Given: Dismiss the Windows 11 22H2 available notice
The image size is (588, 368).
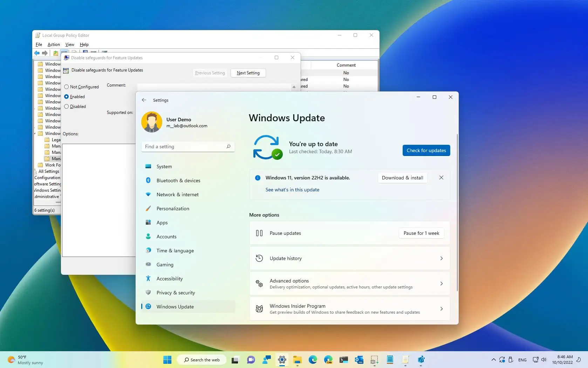Looking at the screenshot, I should tap(441, 178).
